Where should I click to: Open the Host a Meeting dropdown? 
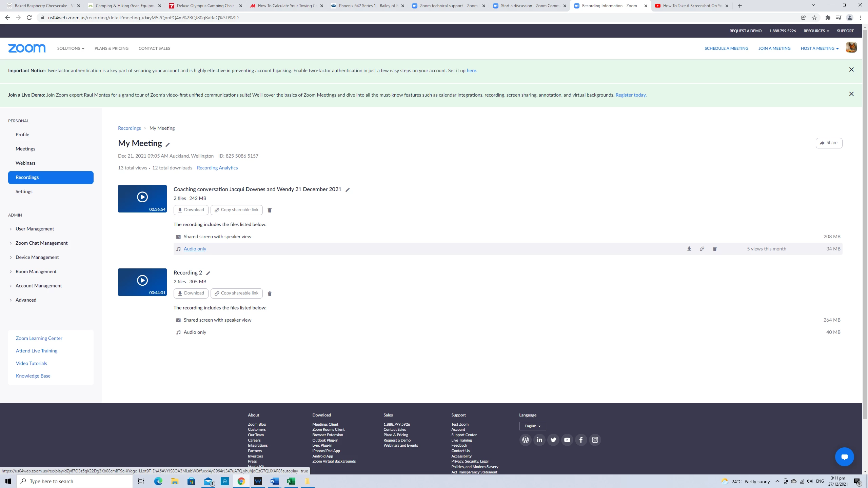[819, 48]
